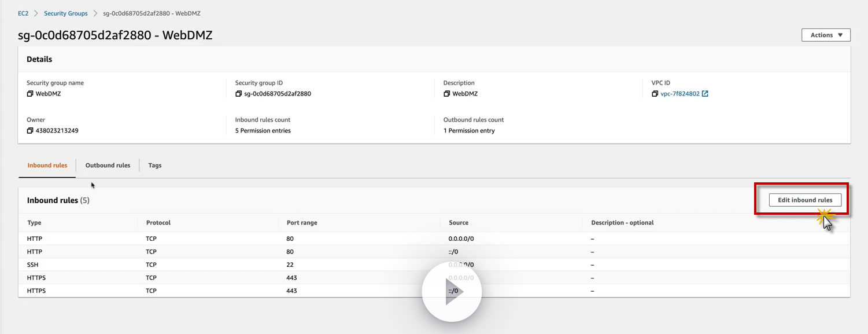Go to EC2 breadcrumb link
Viewport: 868px width, 334px height.
(x=23, y=13)
